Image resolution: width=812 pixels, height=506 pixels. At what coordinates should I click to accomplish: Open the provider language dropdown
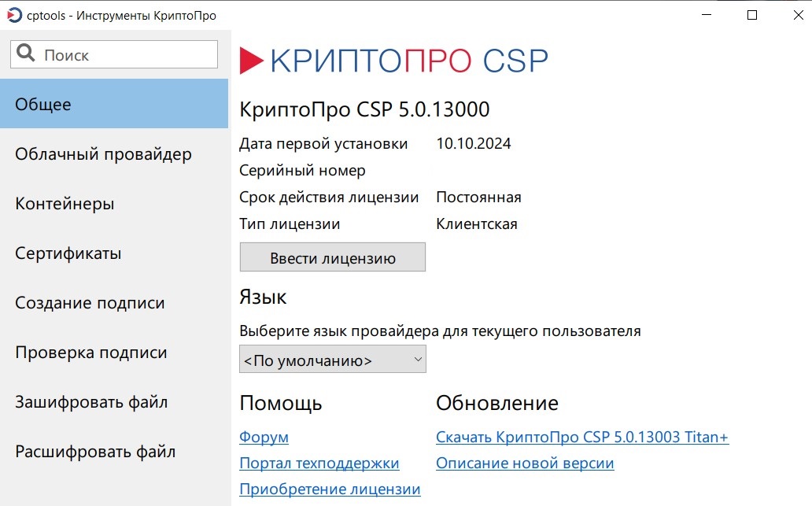click(332, 359)
